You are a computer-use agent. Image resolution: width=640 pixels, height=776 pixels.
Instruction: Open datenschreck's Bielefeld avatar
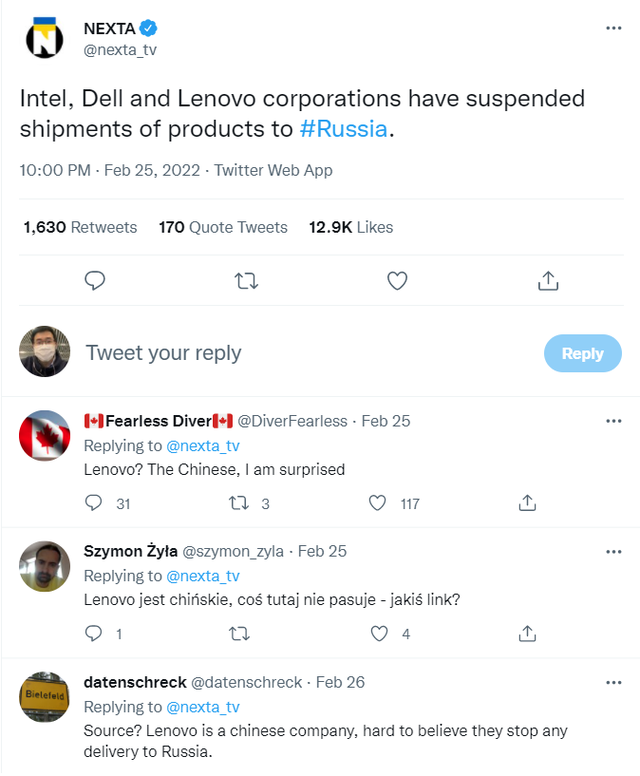45,697
